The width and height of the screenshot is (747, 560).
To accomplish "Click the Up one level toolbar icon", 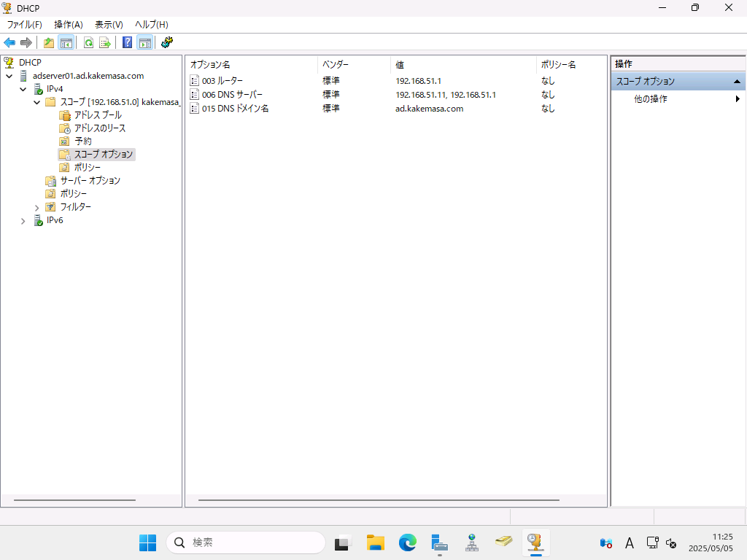I will [x=49, y=43].
